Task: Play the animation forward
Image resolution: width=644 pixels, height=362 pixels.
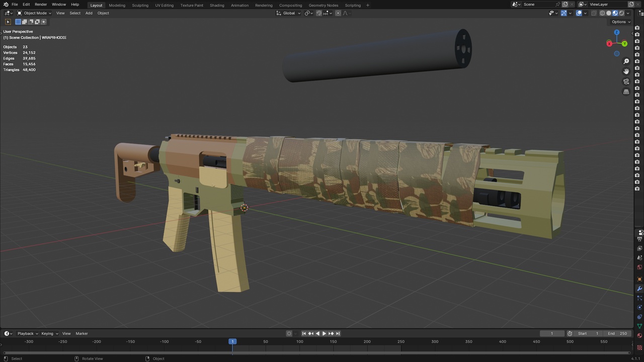Action: pos(324,333)
